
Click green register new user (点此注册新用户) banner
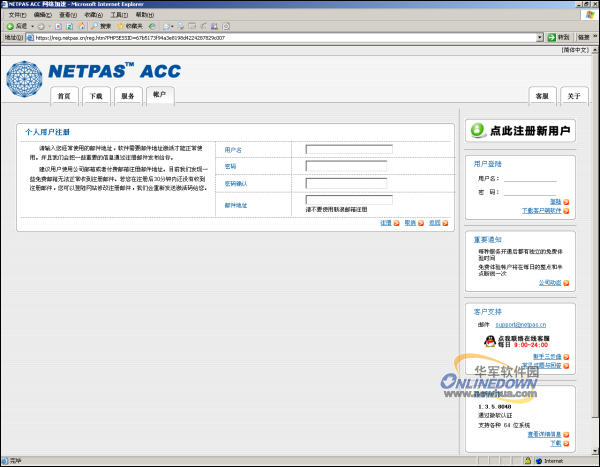coord(520,131)
